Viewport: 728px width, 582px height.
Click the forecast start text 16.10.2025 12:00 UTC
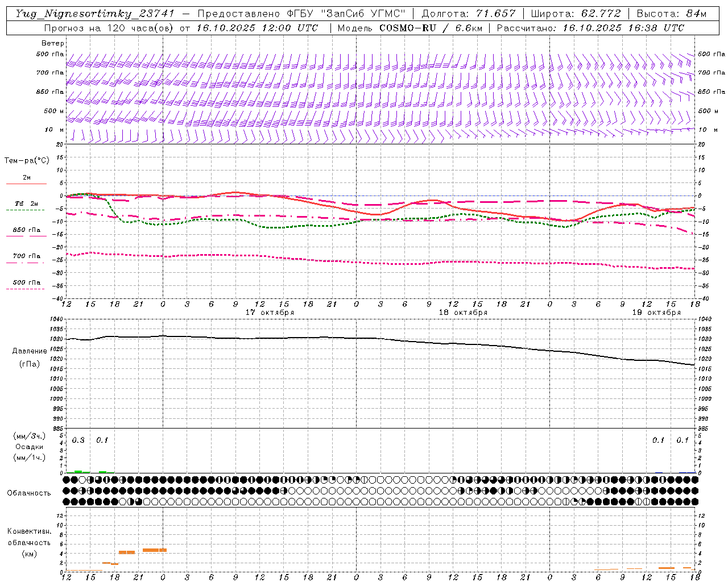[x=257, y=28]
